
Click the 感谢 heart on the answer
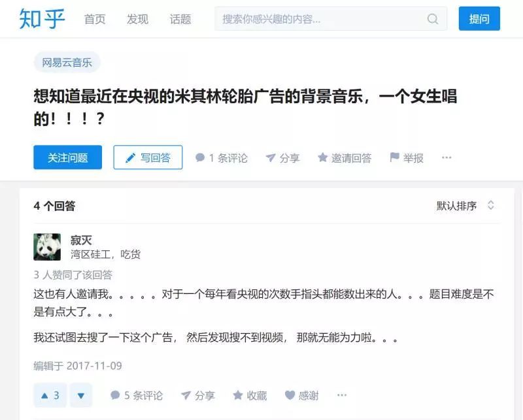pos(290,395)
